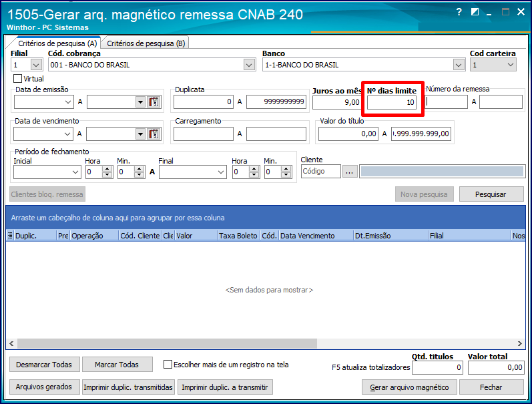Viewport: 532px width, 404px height.
Task: Click the Valor do título minimum field
Action: (348, 134)
